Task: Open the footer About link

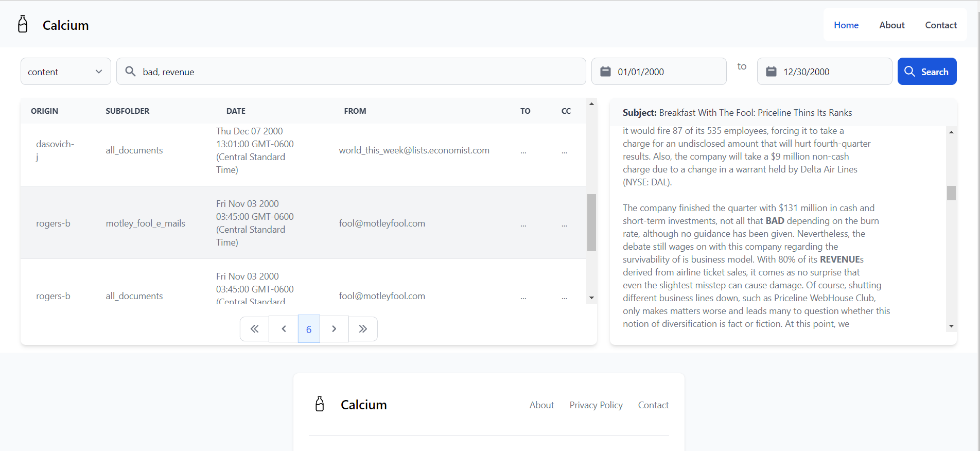Action: click(x=541, y=405)
